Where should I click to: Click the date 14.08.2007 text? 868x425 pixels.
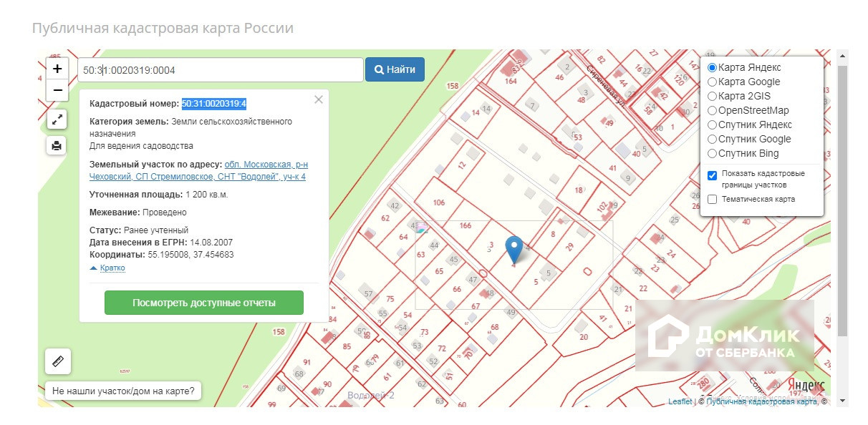tap(211, 243)
